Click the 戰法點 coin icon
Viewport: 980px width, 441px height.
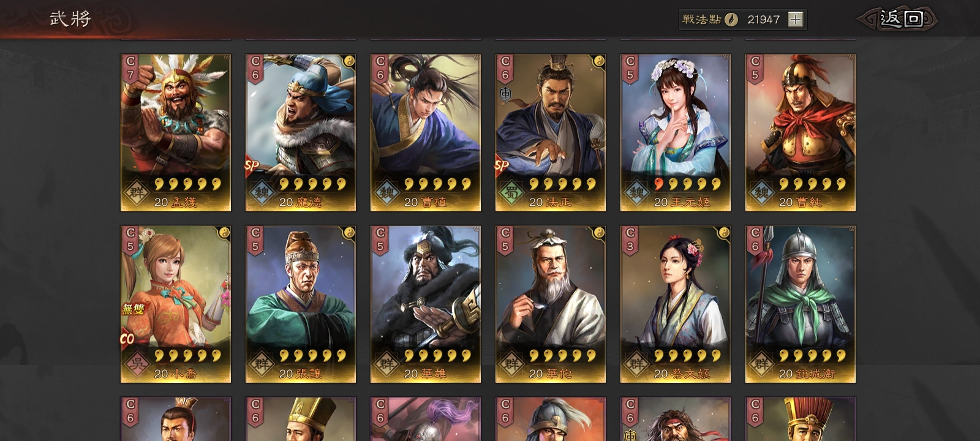(x=731, y=20)
